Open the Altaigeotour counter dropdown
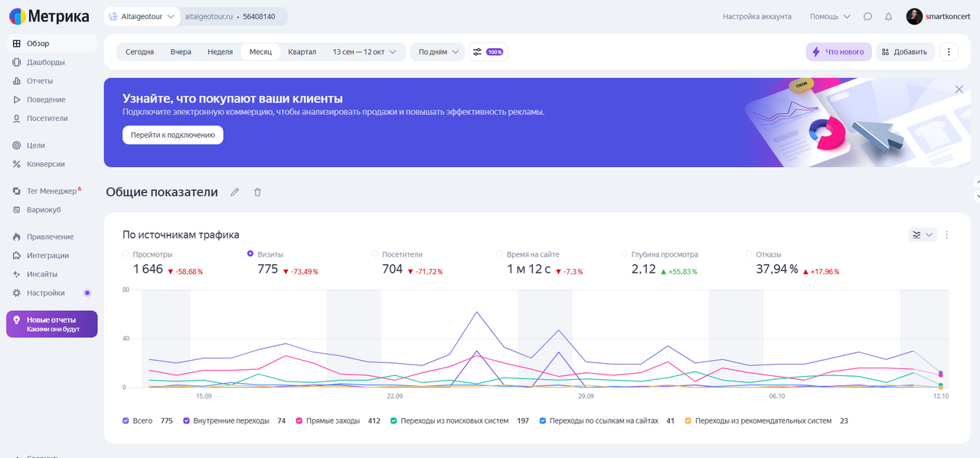The height and width of the screenshot is (458, 980). click(x=142, y=16)
